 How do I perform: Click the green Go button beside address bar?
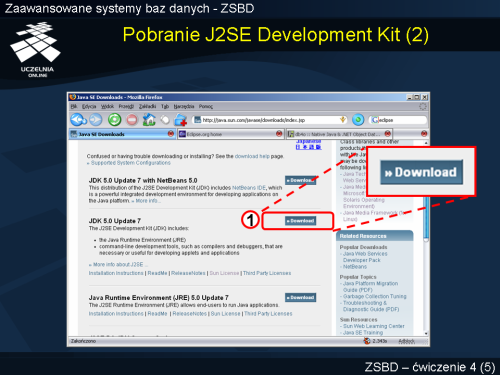pyautogui.click(x=358, y=120)
